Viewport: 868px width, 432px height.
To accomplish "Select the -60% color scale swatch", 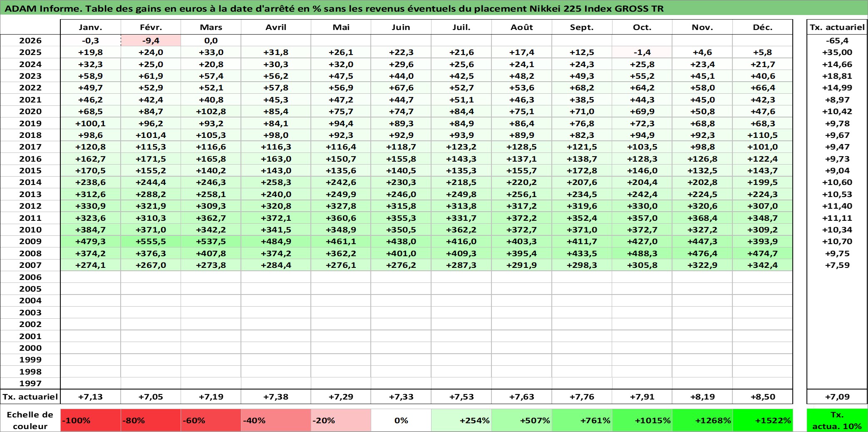I will [211, 420].
